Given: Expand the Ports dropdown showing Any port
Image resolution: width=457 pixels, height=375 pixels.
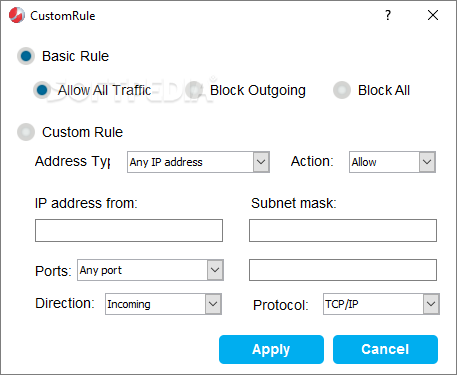Looking at the screenshot, I should coord(215,270).
